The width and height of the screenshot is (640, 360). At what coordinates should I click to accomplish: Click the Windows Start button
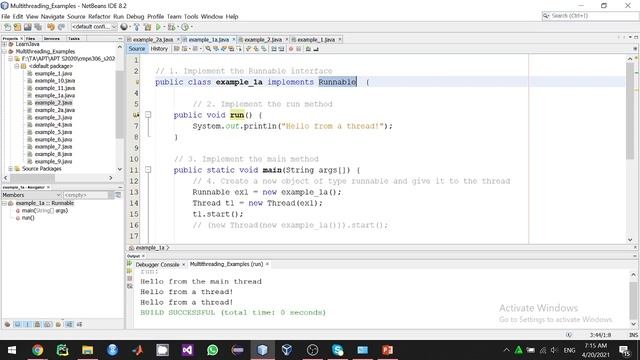[x=12, y=350]
